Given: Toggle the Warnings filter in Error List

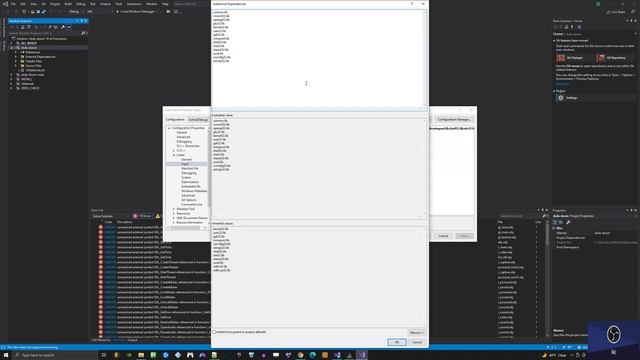Looking at the screenshot, I should pos(158,216).
